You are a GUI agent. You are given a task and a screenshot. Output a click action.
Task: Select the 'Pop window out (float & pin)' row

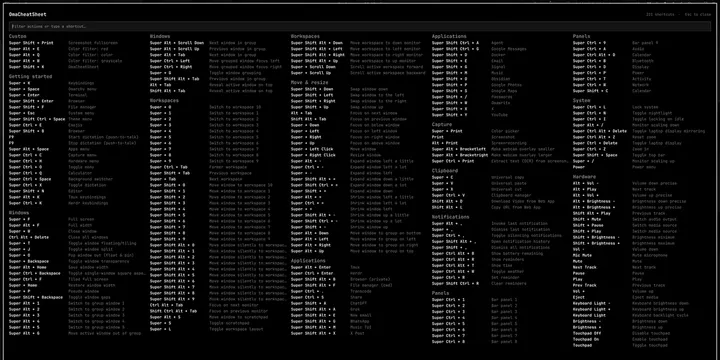[77, 255]
